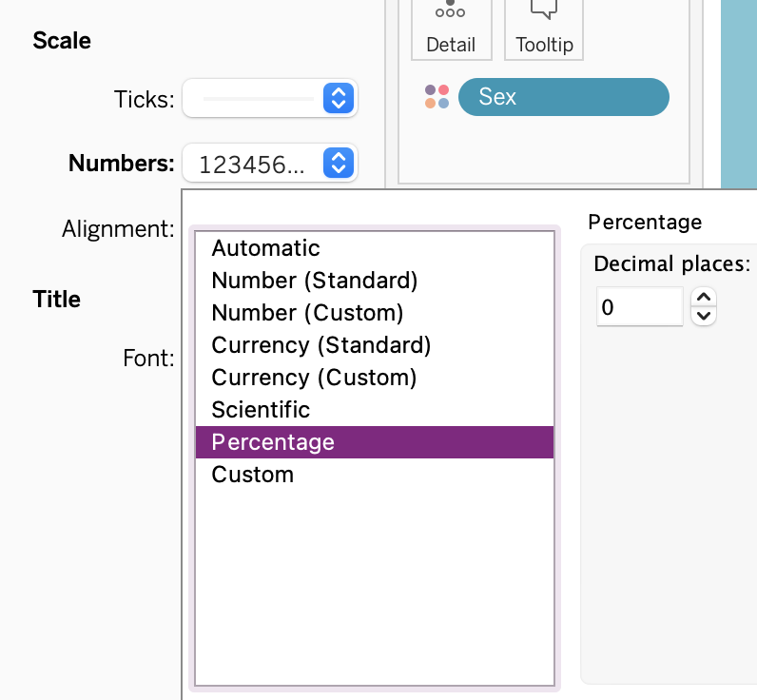This screenshot has height=700, width=757.
Task: Select Currency (Standard) format
Action: (x=321, y=345)
